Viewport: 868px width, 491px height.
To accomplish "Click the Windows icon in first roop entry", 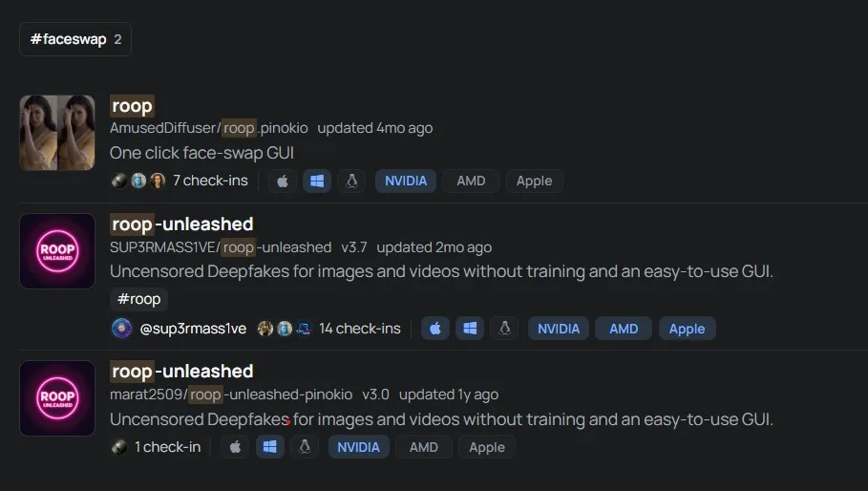I will [x=317, y=181].
